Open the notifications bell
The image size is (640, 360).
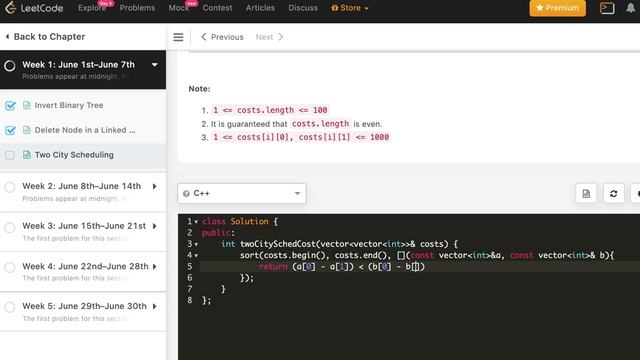click(631, 8)
